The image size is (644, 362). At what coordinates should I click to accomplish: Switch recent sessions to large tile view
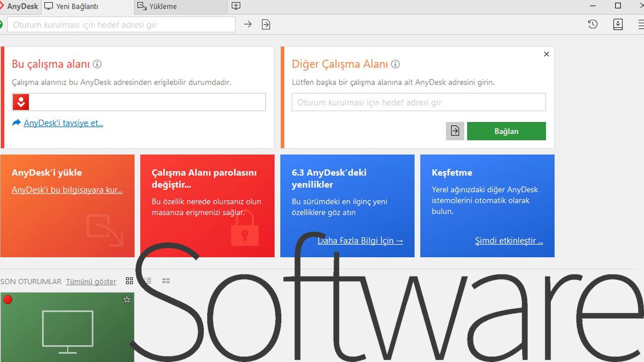pyautogui.click(x=129, y=281)
